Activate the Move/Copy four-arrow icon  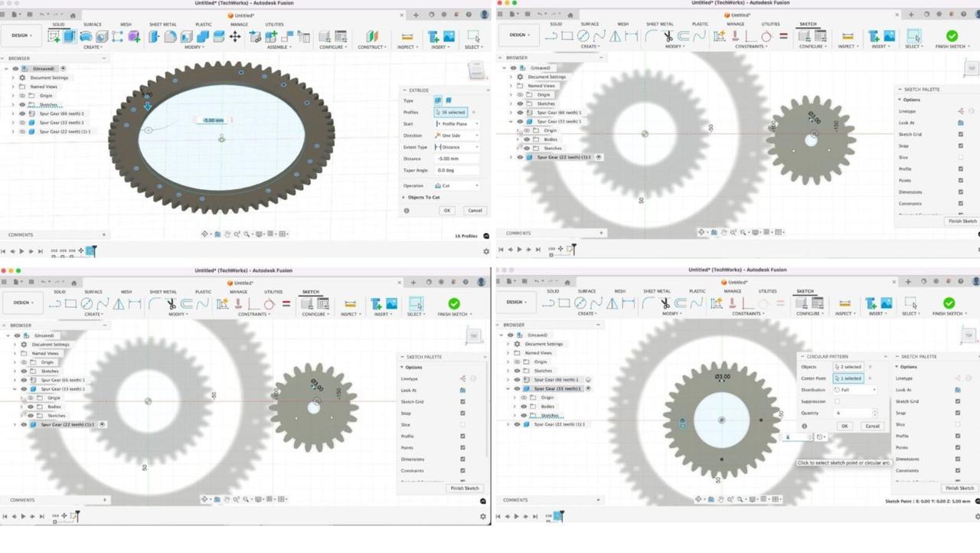click(235, 36)
